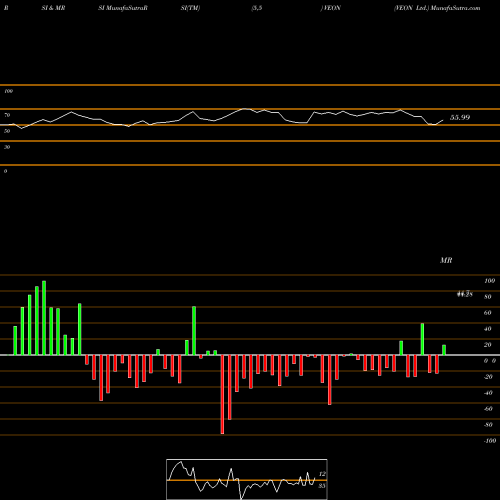Click the RSI axis label 50
The width and height of the screenshot is (500, 500).
point(7,131)
